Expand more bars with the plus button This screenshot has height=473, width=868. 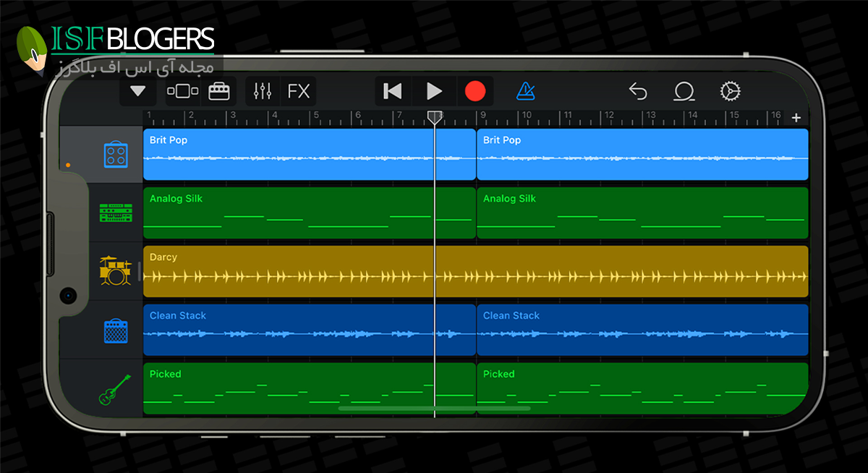point(796,116)
